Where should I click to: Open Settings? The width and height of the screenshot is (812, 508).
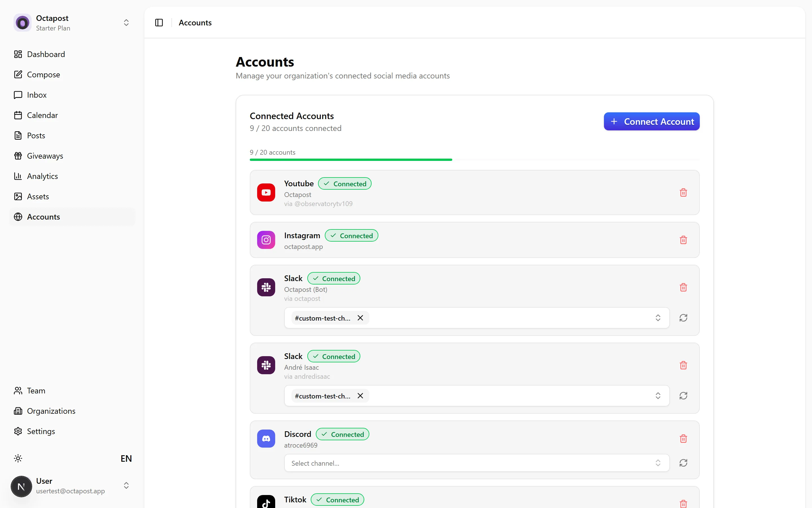[x=72, y=431]
